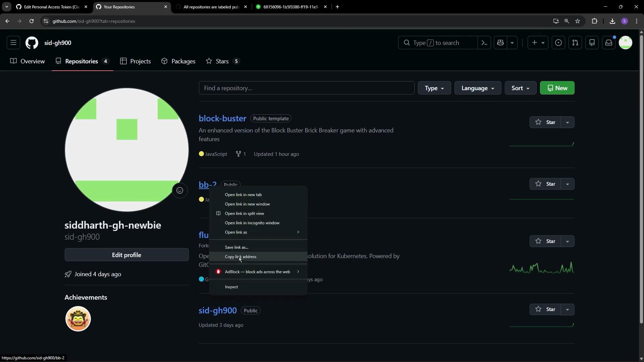Open the Notifications inbox icon
This screenshot has height=362, width=644.
coord(609,43)
